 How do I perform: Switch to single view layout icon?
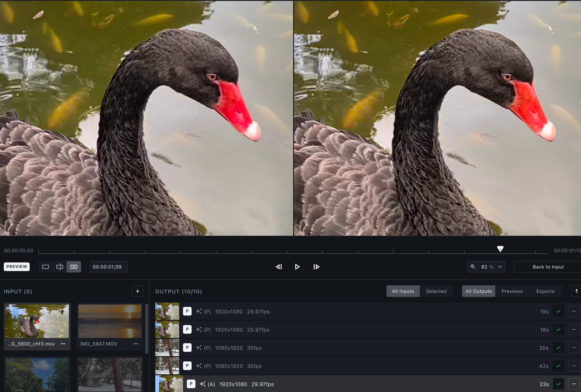pos(45,267)
